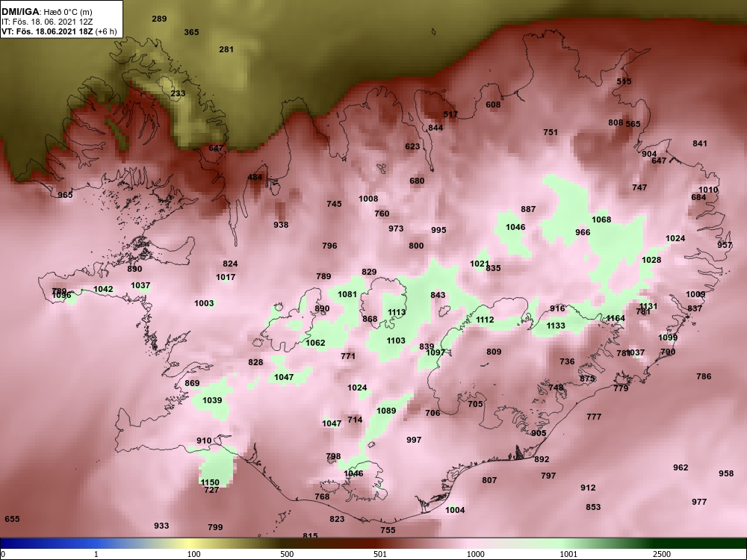
Task: Click the map value 484
Action: tap(255, 178)
